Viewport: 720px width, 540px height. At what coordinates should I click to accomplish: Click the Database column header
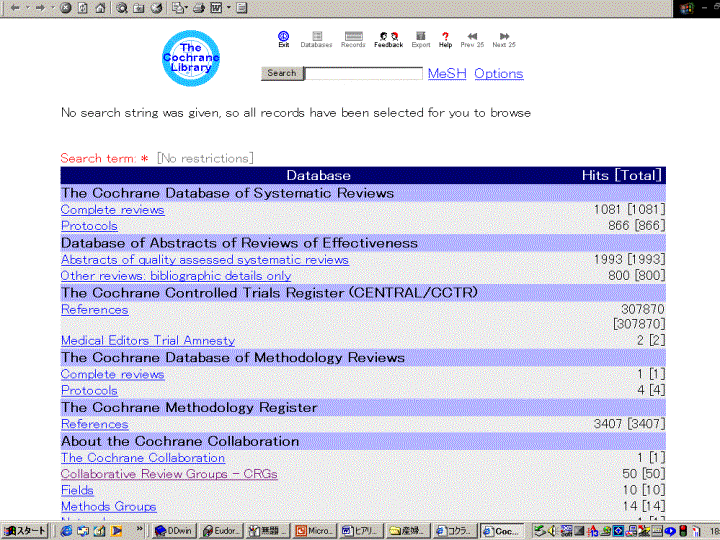coord(318,175)
